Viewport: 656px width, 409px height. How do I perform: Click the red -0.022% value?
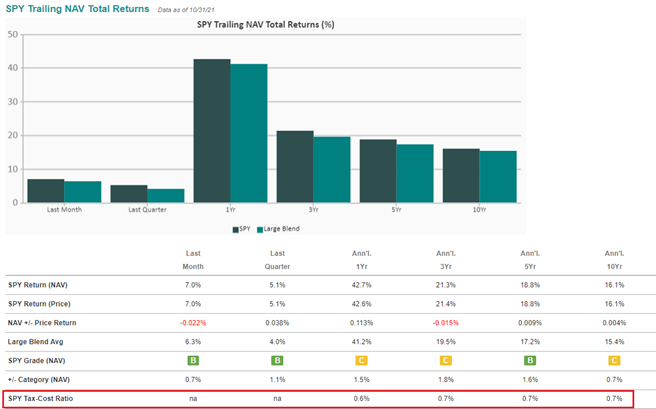[193, 323]
